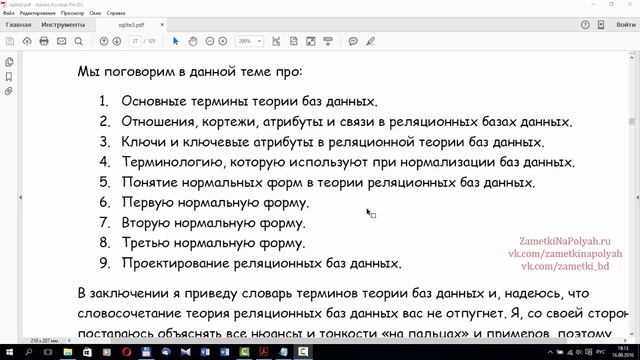
Task: Click the Войти sign-in button
Action: coord(626,25)
